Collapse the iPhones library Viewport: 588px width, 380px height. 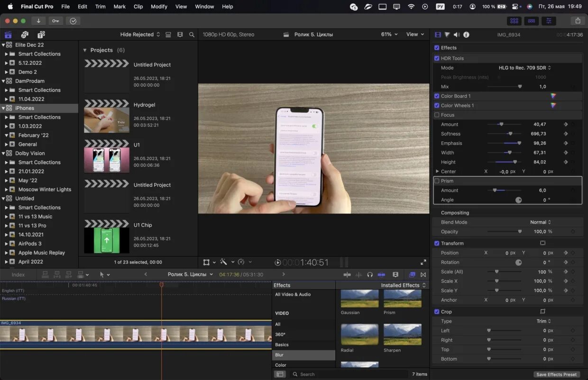pyautogui.click(x=3, y=108)
